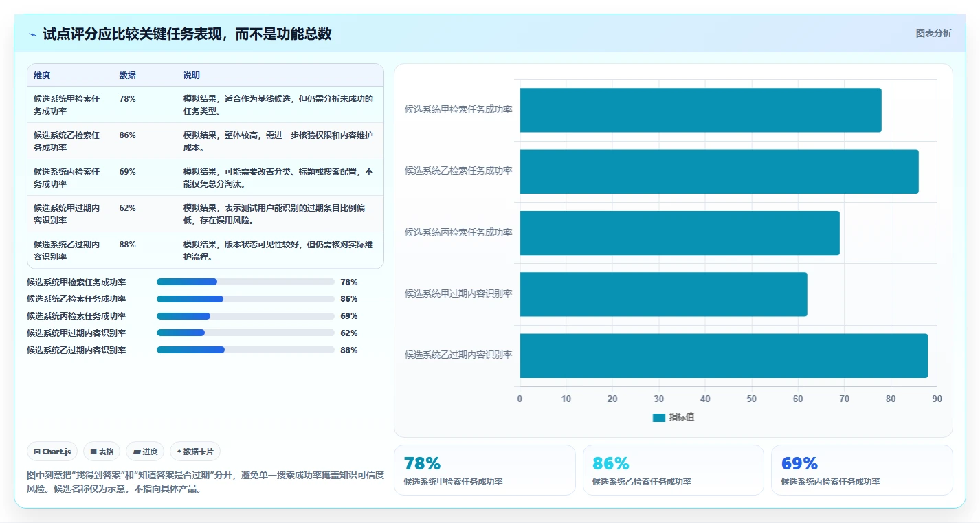Click the 69% value beside progress bars
980x523 pixels.
point(349,316)
